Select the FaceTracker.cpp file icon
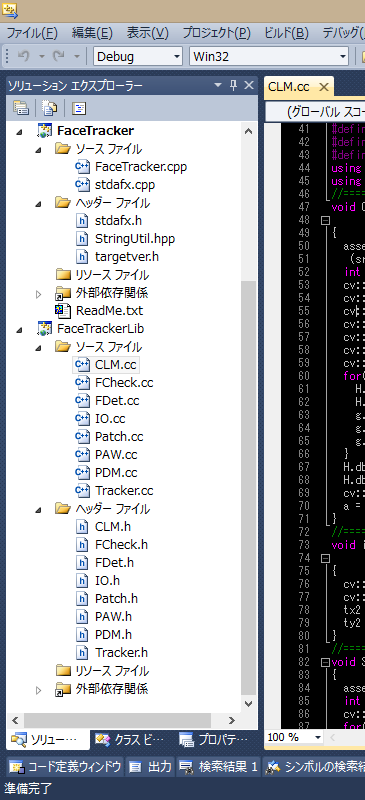This screenshot has width=365, height=800. [x=82, y=166]
